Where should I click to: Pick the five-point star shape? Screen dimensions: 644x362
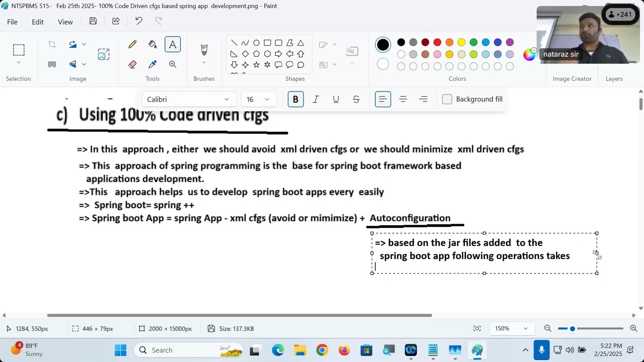point(256,65)
